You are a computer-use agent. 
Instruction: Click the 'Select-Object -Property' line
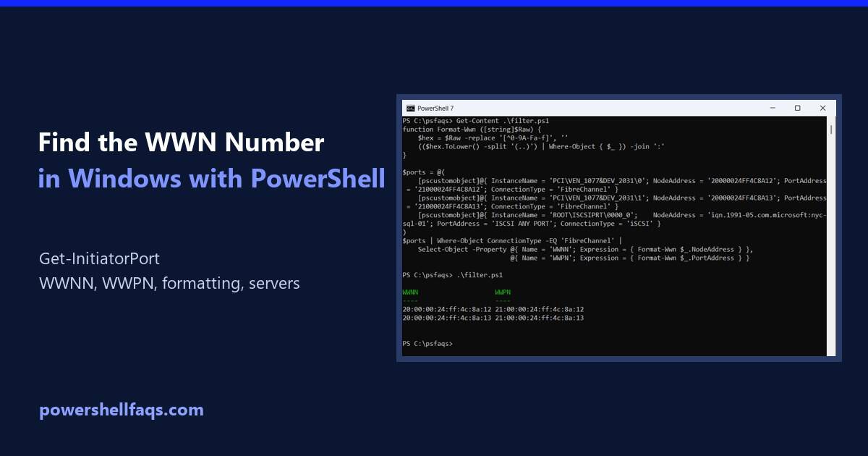coord(585,249)
